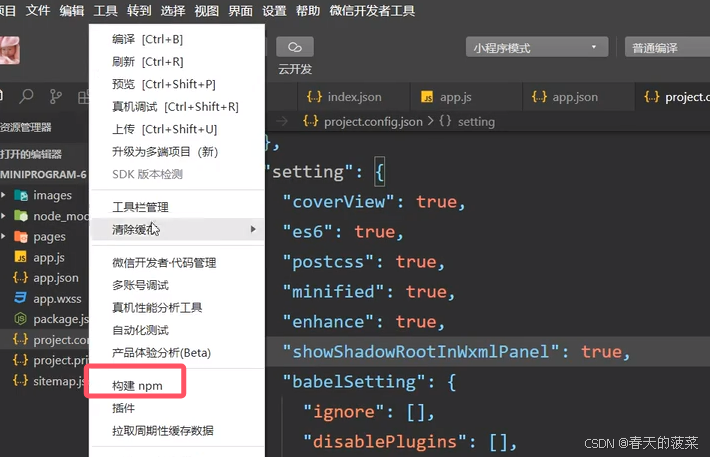Select 工具栏管理 menu entry
Screen dimensions: 710x457
(177, 207)
